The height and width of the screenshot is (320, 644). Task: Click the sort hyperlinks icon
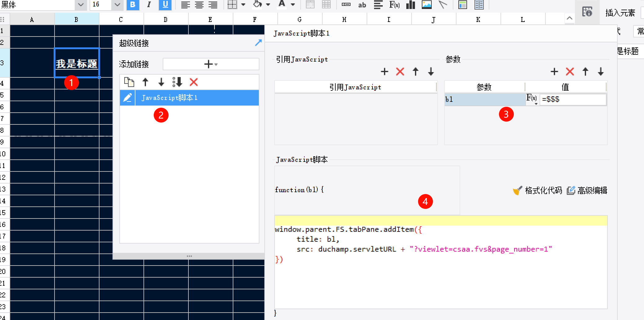point(177,82)
